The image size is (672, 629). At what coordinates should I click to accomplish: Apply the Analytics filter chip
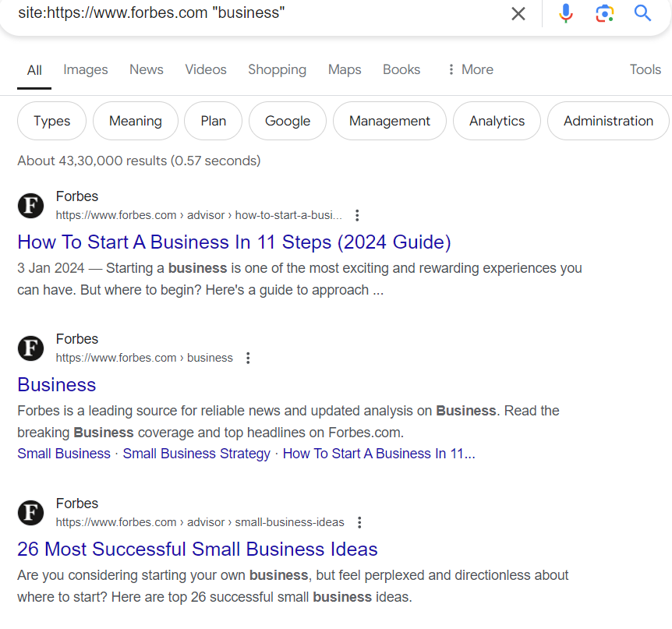(x=497, y=121)
